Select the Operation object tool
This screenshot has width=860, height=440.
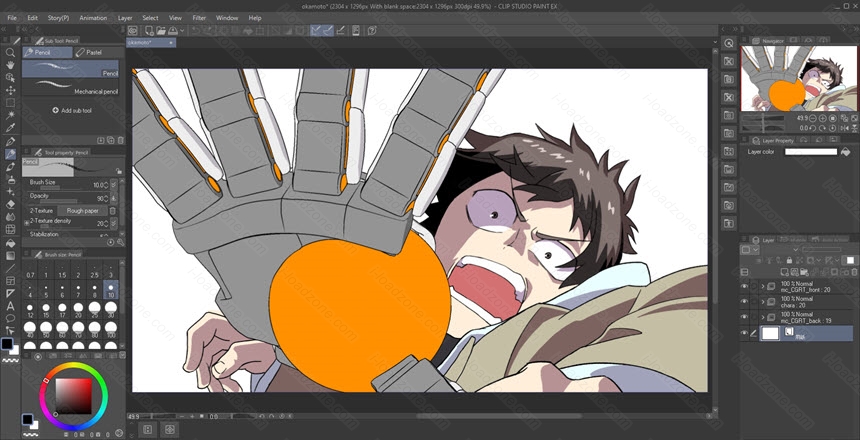coord(10,78)
